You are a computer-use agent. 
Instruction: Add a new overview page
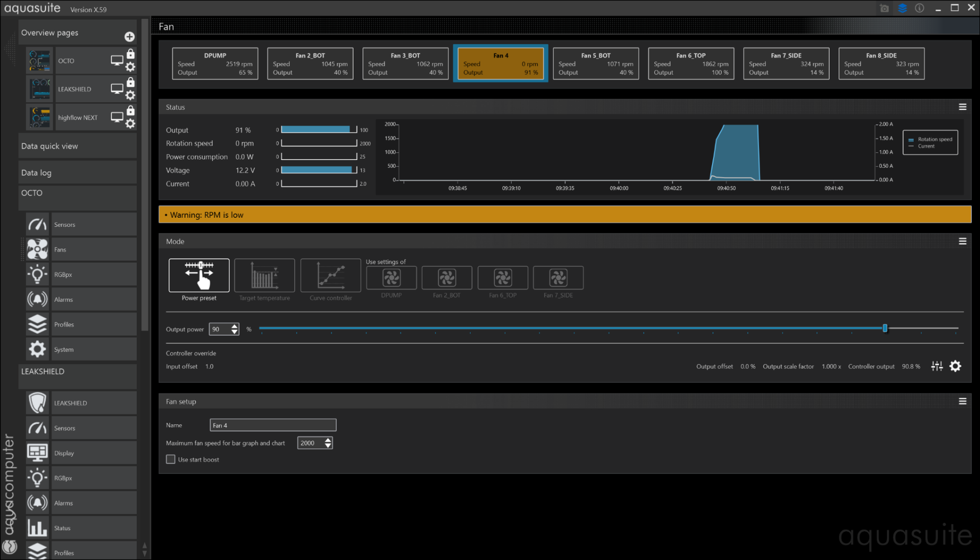point(129,36)
